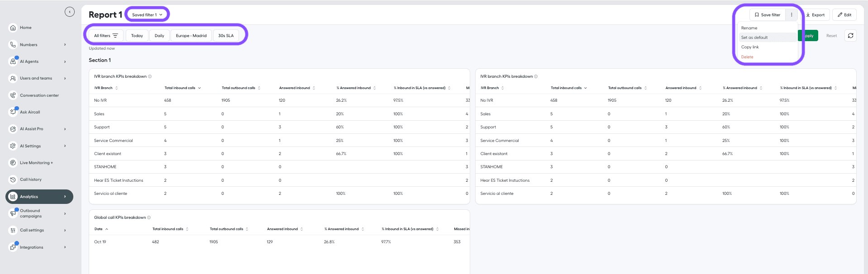The width and height of the screenshot is (868, 274).
Task: Expand the Saved filter 1 dropdown
Action: coord(147,15)
